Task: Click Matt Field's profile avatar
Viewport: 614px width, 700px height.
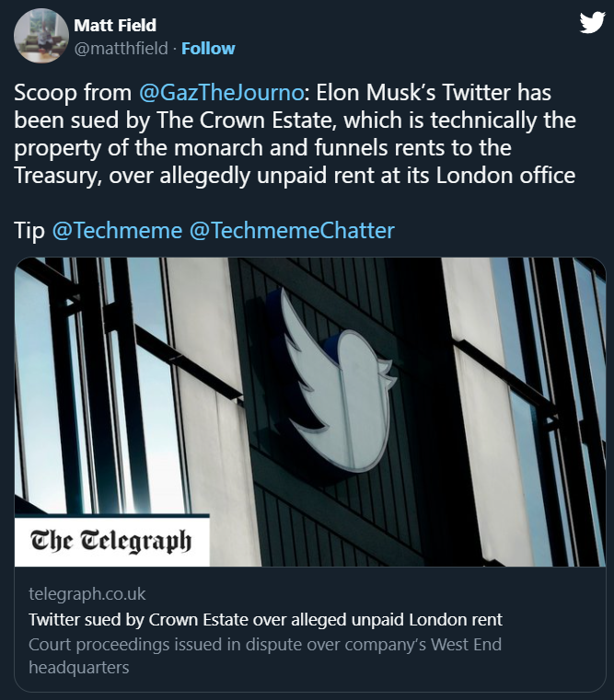Action: 41,37
